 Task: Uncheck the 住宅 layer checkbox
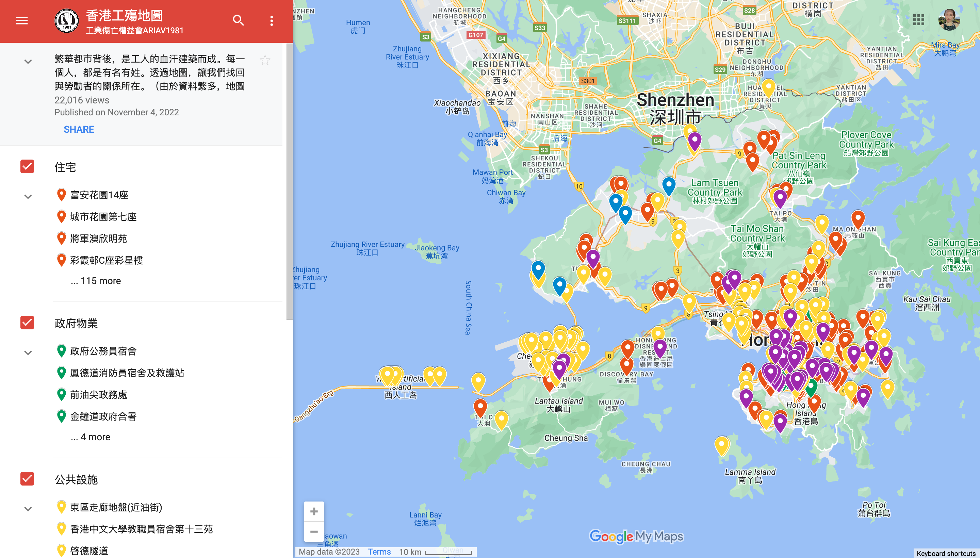[27, 166]
